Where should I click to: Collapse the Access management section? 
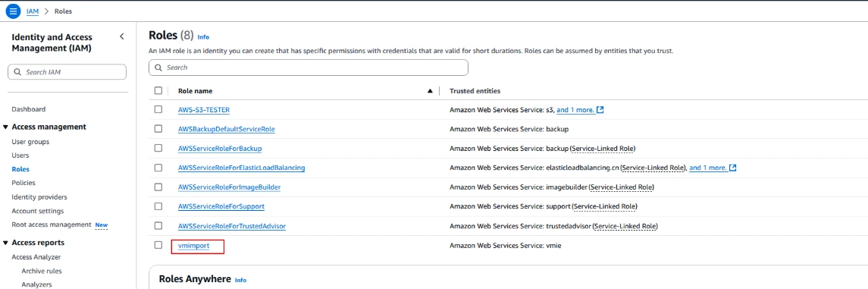5,127
